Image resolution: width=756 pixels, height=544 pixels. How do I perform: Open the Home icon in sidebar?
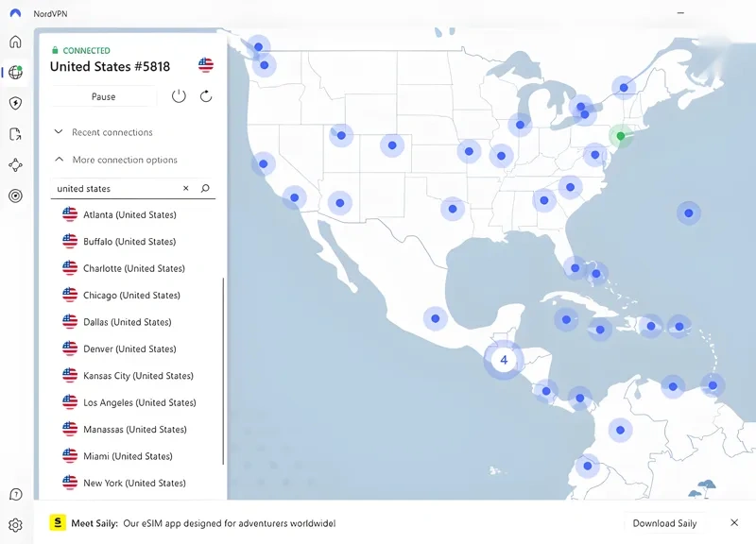[15, 42]
